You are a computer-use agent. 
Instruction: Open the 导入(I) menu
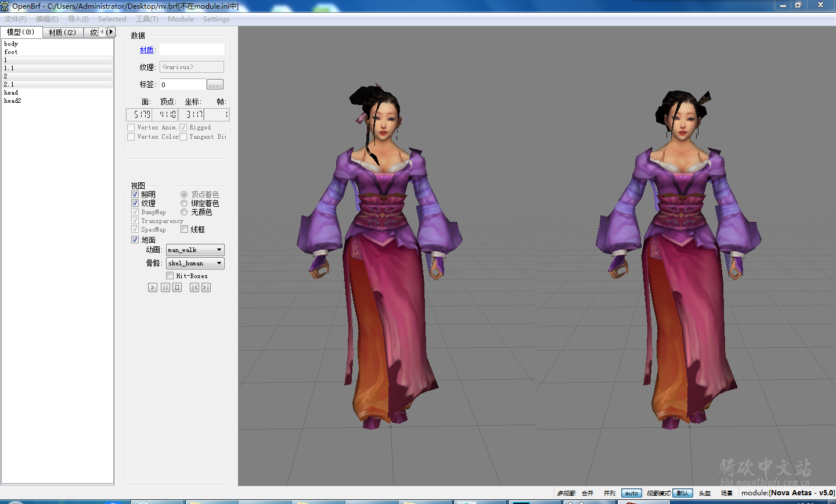78,19
